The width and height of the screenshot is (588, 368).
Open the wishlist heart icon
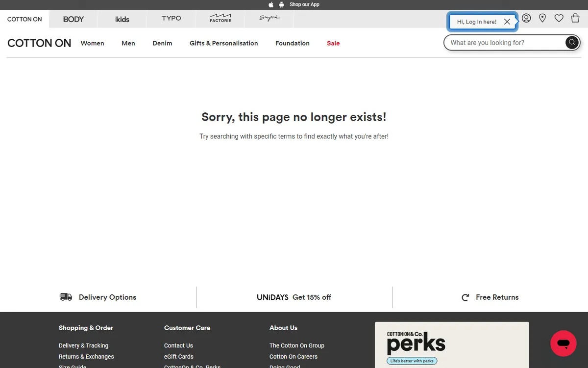coord(559,18)
